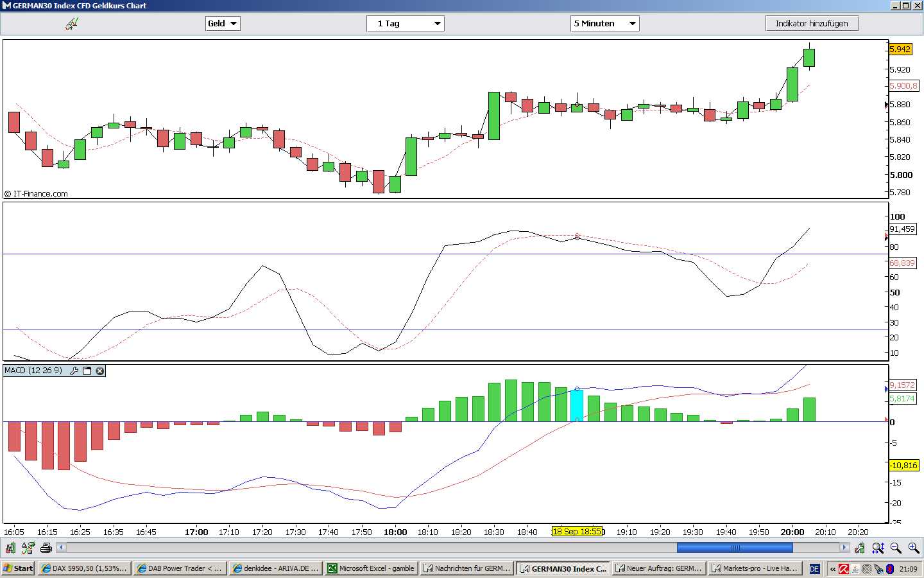This screenshot has width=924, height=578.
Task: Click the MACD (12 26 9) label
Action: [33, 371]
